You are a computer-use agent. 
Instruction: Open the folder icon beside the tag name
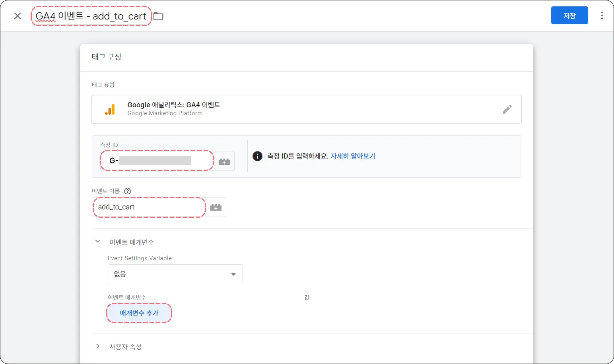(x=159, y=16)
